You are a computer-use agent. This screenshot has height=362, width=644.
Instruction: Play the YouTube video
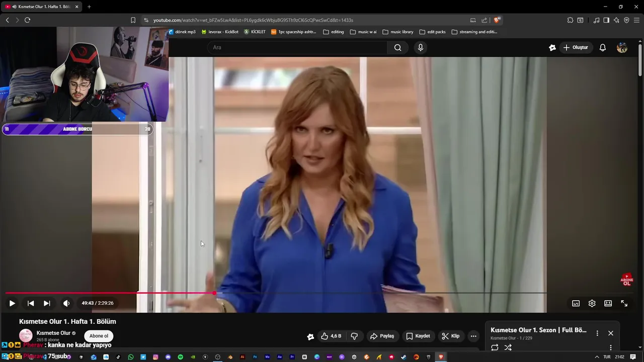click(12, 303)
